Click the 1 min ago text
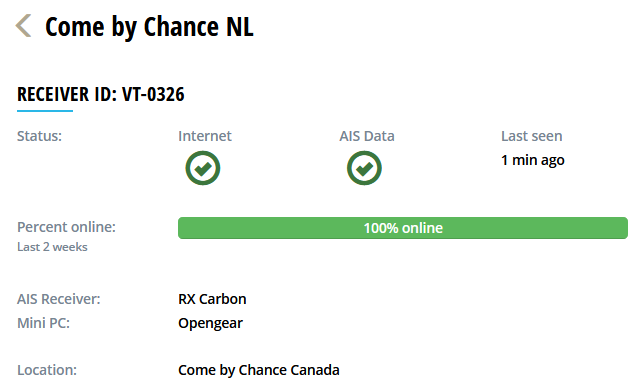The height and width of the screenshot is (381, 643). point(533,160)
